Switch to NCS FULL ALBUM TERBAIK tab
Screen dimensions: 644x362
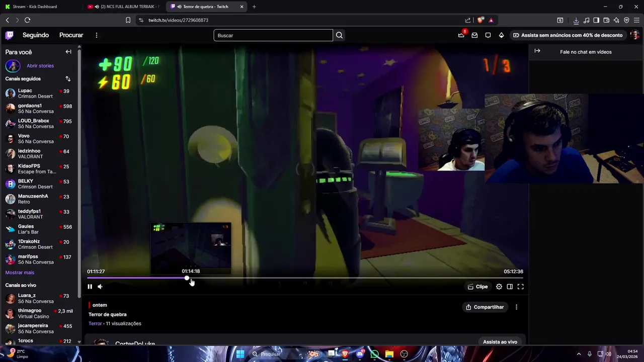(x=123, y=7)
